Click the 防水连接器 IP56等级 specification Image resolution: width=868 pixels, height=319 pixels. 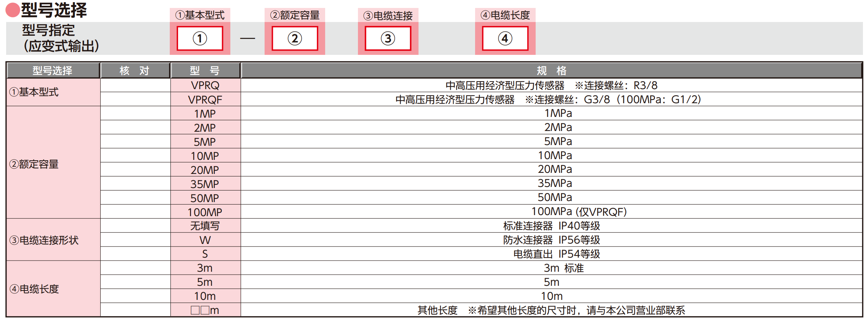(552, 240)
